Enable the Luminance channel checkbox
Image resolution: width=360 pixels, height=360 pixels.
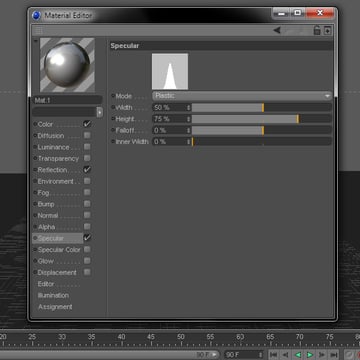pyautogui.click(x=87, y=147)
